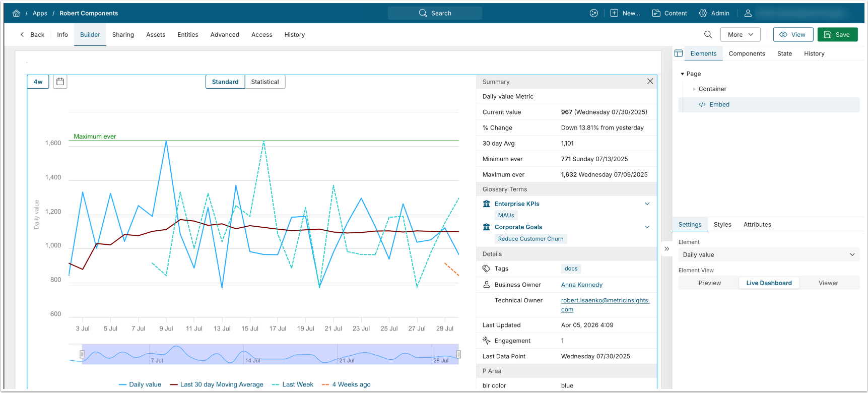Collapse the right sidebar with double chevron
The height and width of the screenshot is (393, 868).
(666, 249)
